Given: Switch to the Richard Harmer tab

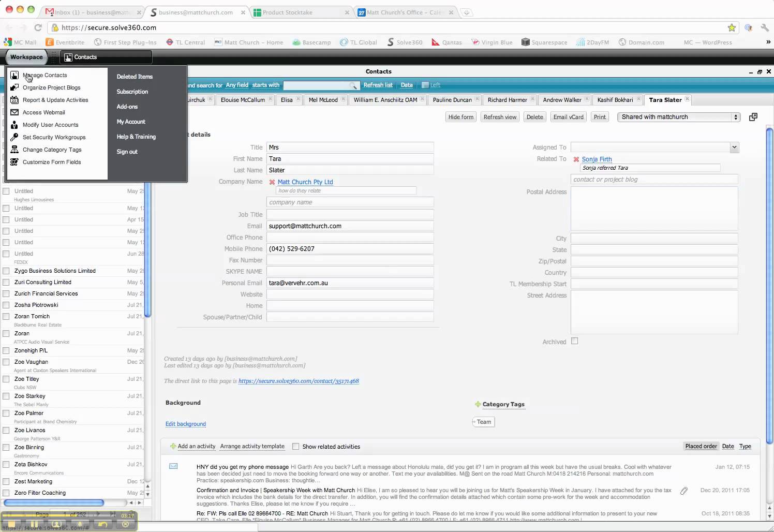Looking at the screenshot, I should coord(507,100).
